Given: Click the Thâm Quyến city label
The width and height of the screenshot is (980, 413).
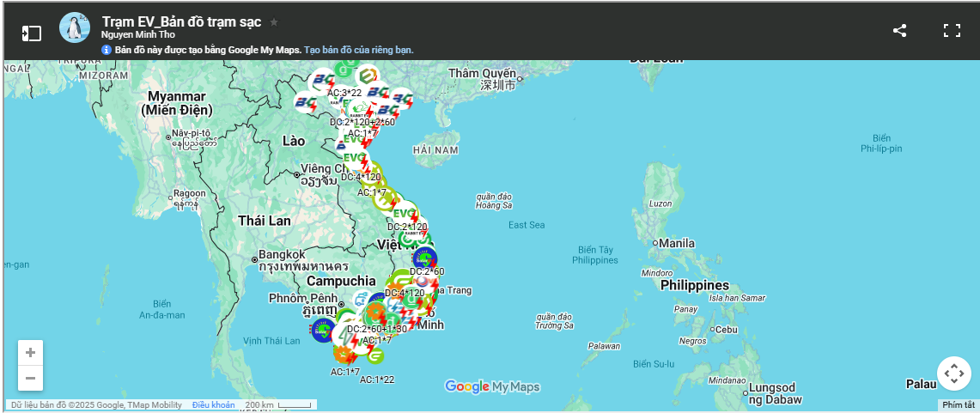Looking at the screenshot, I should pos(483,74).
